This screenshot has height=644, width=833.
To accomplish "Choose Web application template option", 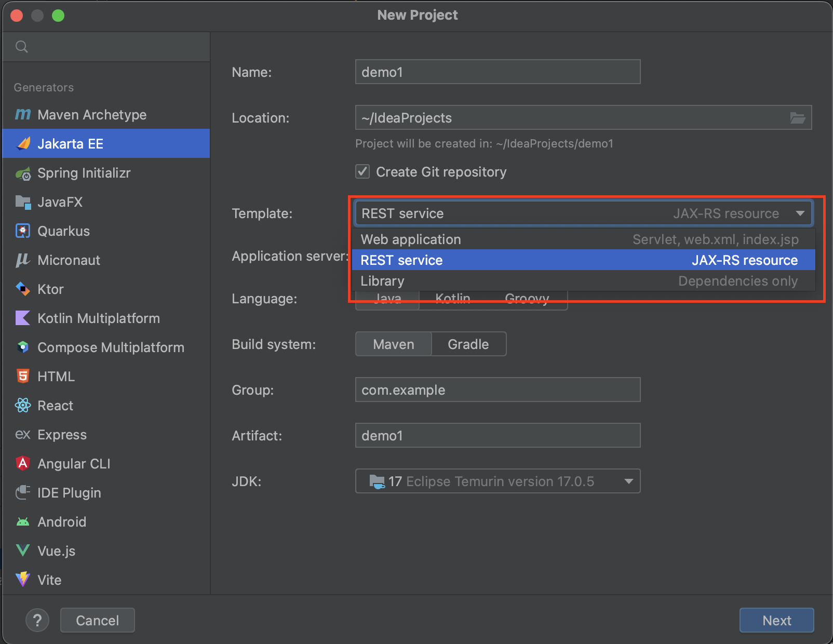I will pyautogui.click(x=584, y=239).
